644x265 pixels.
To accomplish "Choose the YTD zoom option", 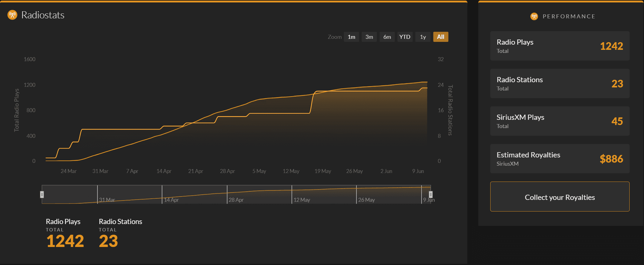I will click(405, 37).
